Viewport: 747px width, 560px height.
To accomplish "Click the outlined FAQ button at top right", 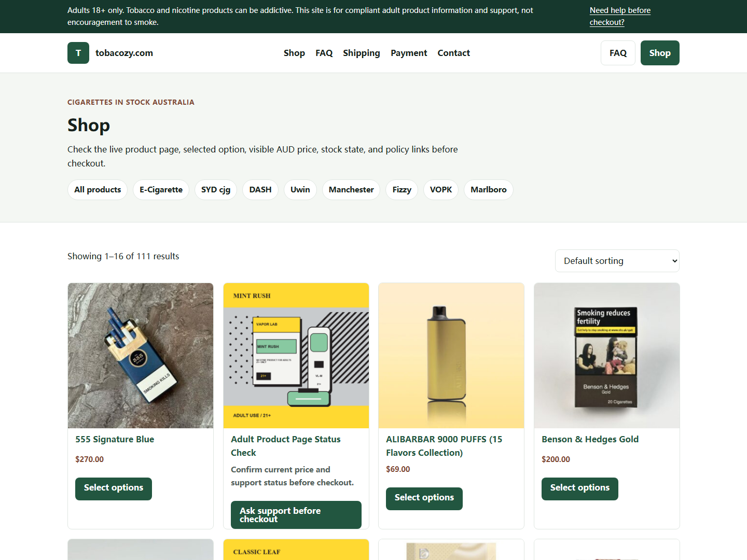I will coord(618,53).
